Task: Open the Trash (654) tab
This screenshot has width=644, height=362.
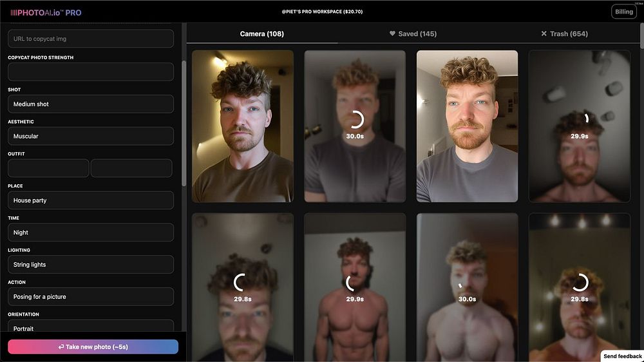Action: [x=564, y=33]
